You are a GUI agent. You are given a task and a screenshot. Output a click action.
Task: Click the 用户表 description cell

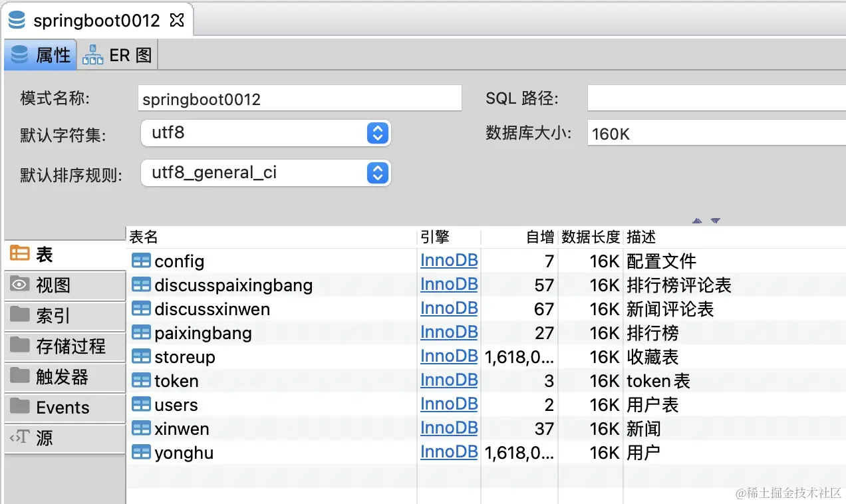[x=652, y=405]
